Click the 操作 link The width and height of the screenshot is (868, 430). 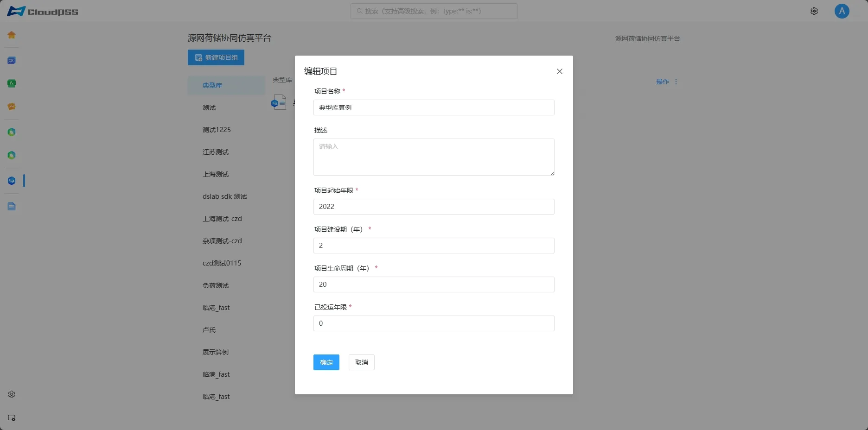[x=663, y=82]
